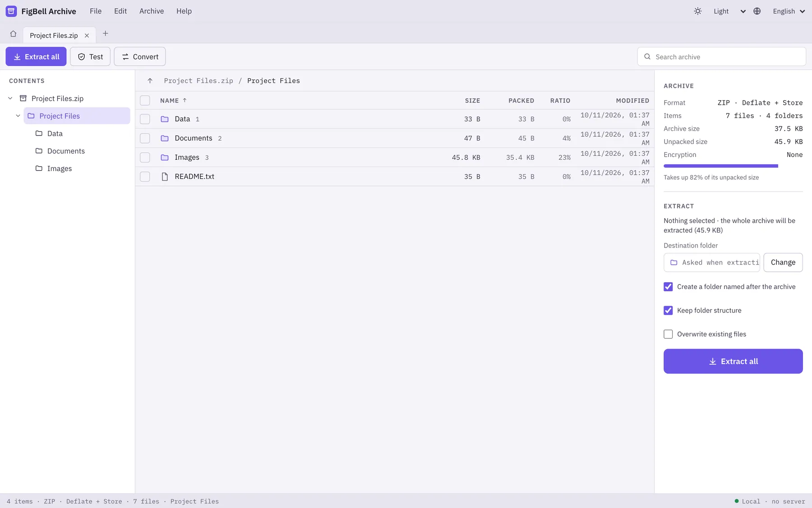Image resolution: width=812 pixels, height=508 pixels.
Task: Open the File menu
Action: [96, 11]
